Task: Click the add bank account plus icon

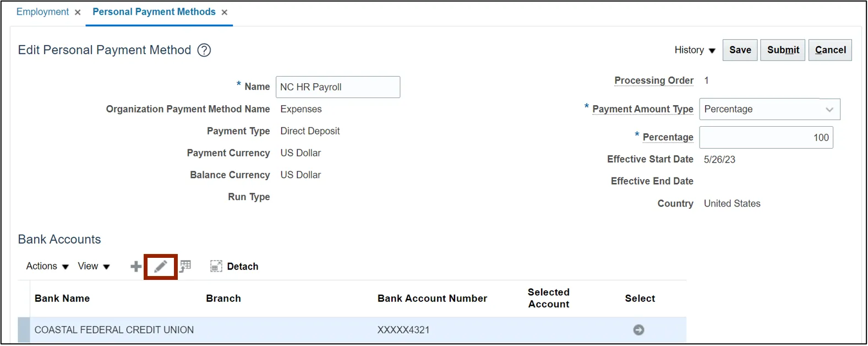Action: click(135, 267)
